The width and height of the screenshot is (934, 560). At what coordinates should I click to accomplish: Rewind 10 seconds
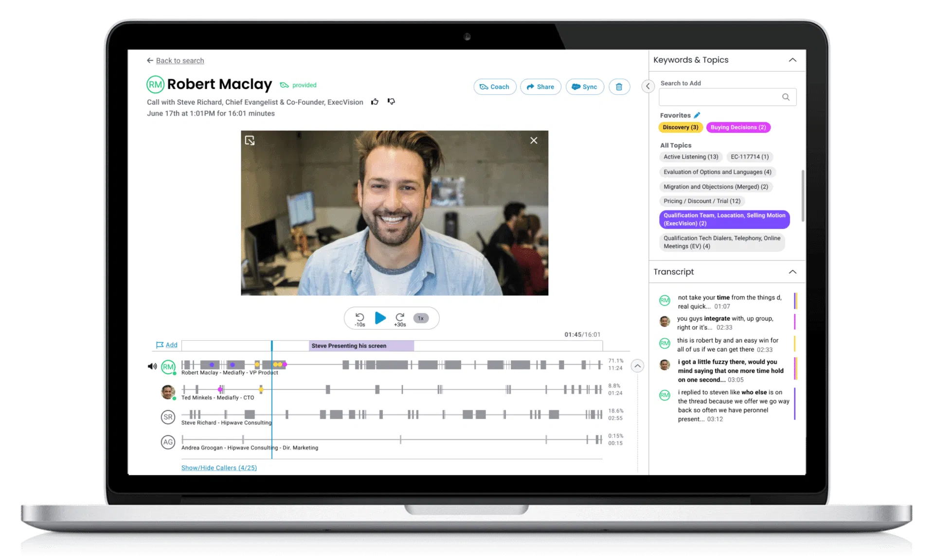pos(359,318)
